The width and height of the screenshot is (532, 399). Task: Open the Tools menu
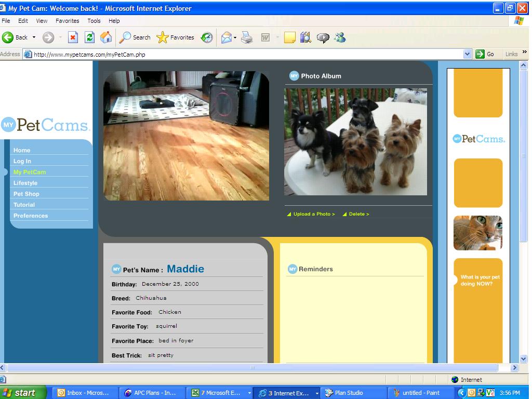coord(94,21)
